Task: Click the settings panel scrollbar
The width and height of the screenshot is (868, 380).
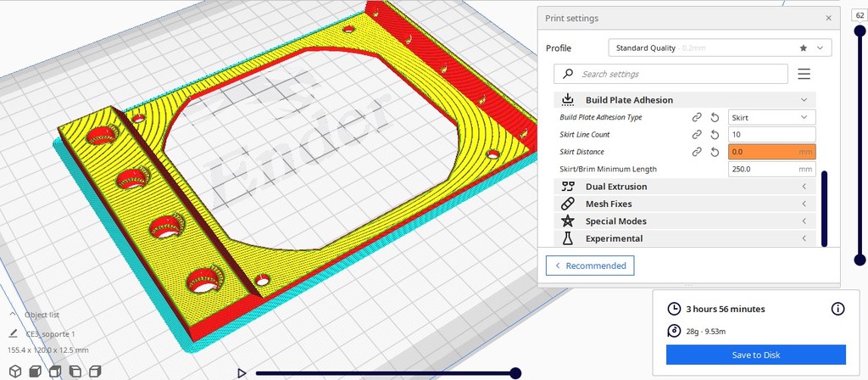Action: pyautogui.click(x=824, y=209)
